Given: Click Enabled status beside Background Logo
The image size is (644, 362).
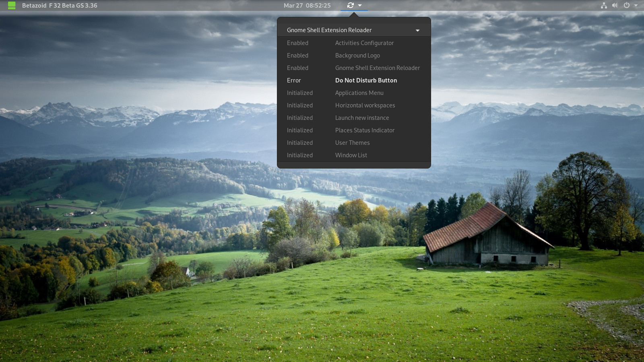Looking at the screenshot, I should point(297,56).
